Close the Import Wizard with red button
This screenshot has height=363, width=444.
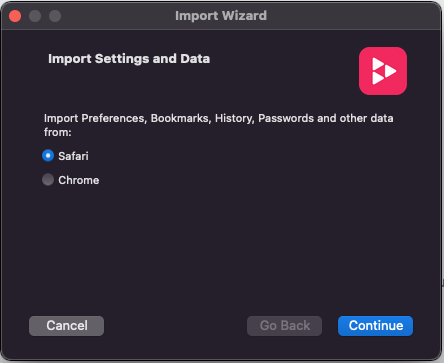(x=15, y=16)
